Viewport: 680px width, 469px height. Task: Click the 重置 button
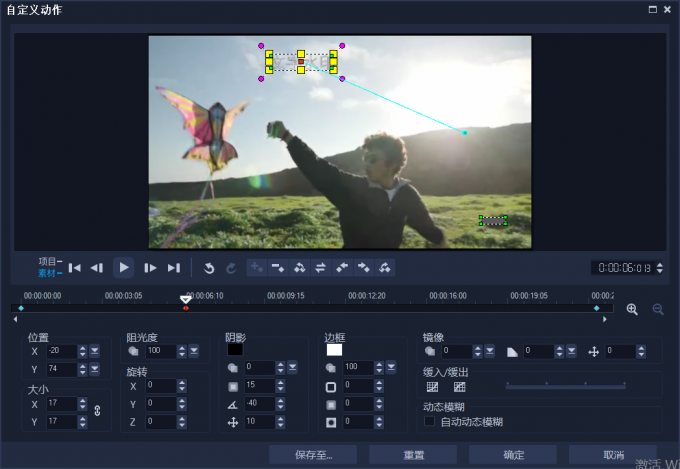tap(413, 455)
